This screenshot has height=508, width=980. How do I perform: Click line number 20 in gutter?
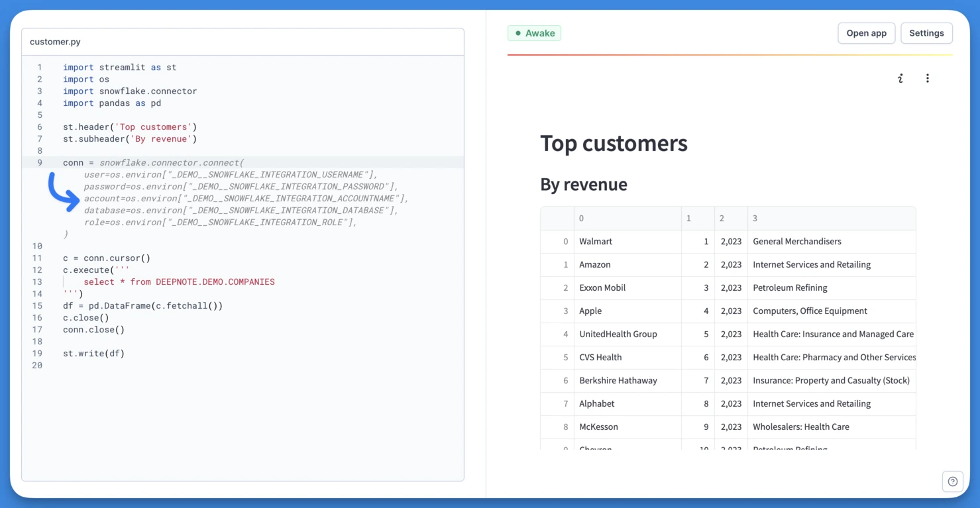click(37, 365)
